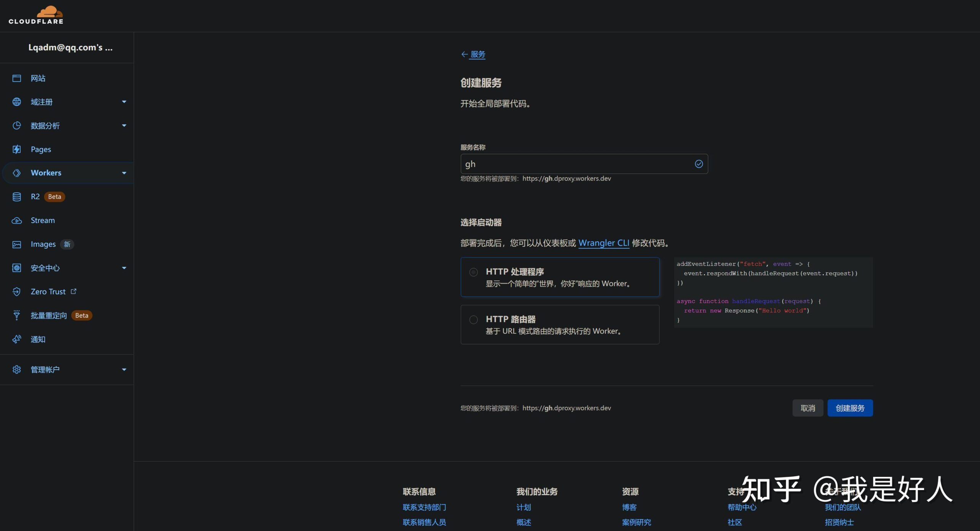980x531 pixels.
Task: Click the 通知 megaphone icon
Action: (x=16, y=339)
